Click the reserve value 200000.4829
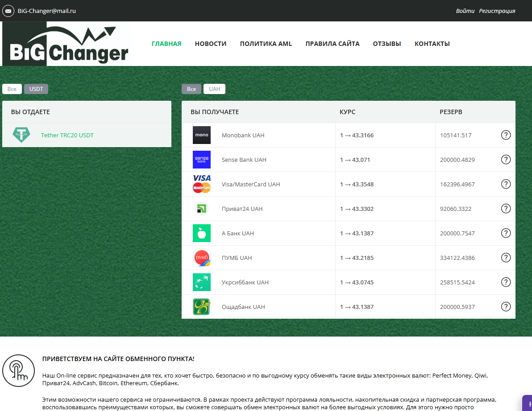The width and height of the screenshot is (532, 411). click(457, 160)
